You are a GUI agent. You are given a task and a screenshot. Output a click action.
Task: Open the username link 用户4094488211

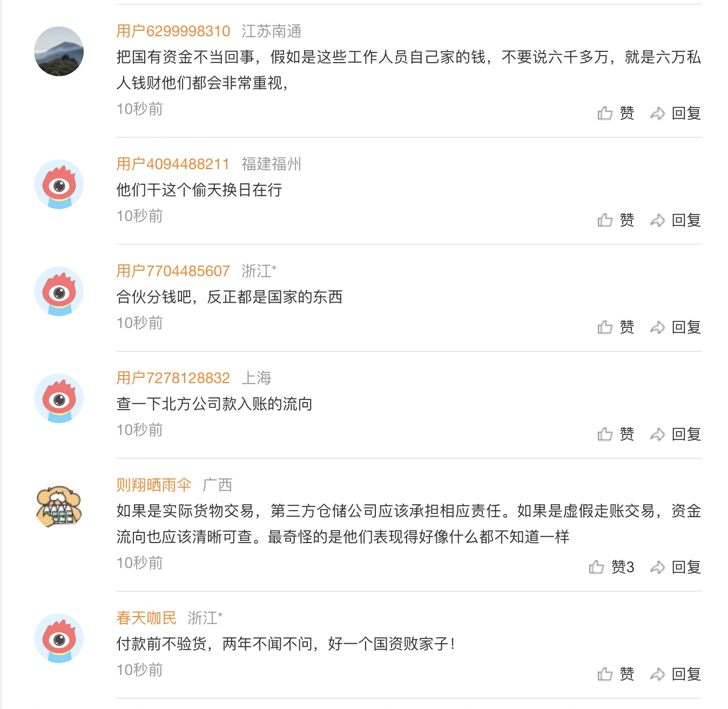[x=173, y=164]
